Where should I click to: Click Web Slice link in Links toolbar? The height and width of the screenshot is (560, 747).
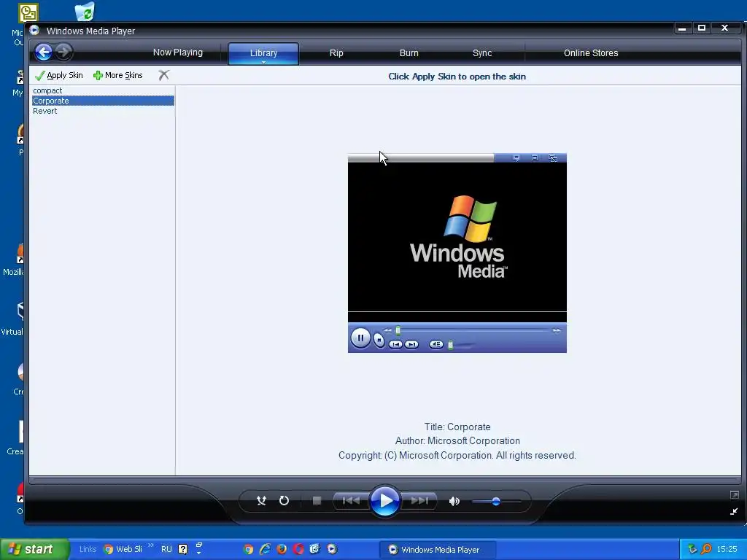123,549
